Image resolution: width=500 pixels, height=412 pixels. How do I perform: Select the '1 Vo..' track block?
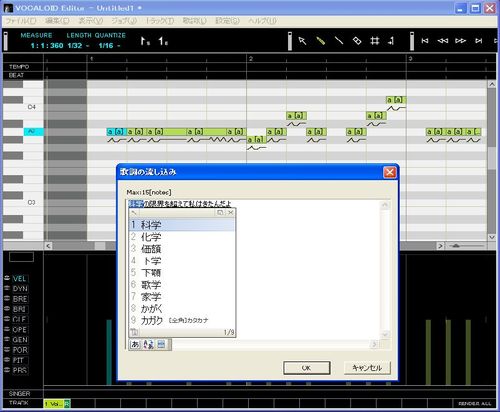[x=54, y=404]
